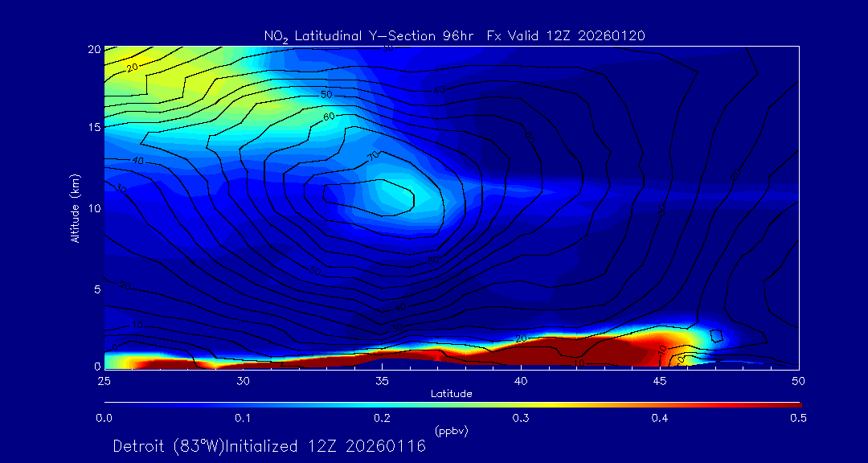Click the 50 latitude tick label
Screen dimensions: 868x463
[x=799, y=379]
